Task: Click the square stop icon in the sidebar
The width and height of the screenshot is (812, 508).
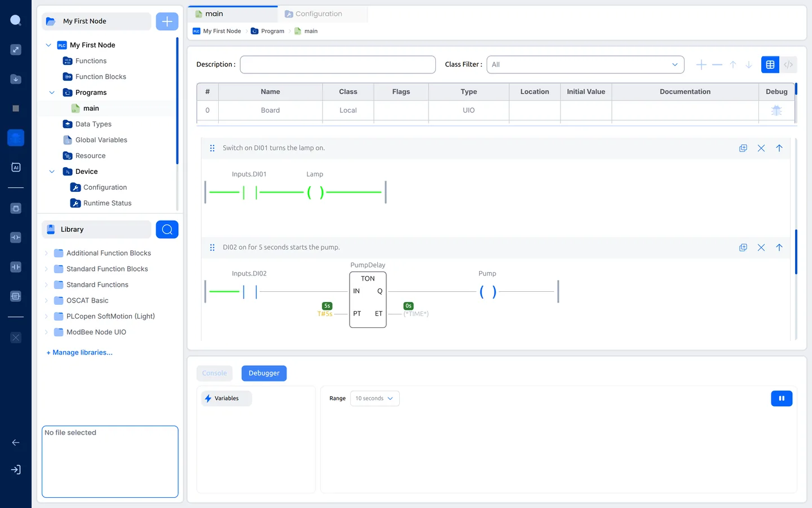Action: 16,108
